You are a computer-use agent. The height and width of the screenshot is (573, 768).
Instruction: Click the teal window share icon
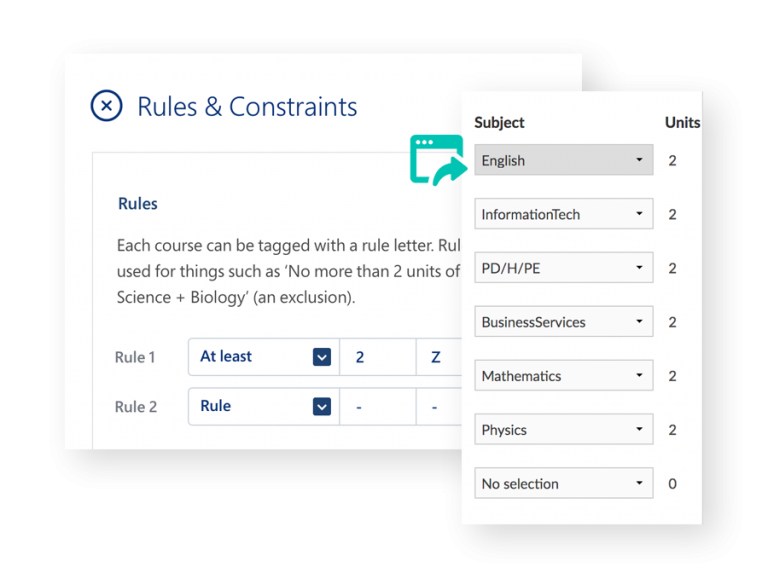coord(438,160)
